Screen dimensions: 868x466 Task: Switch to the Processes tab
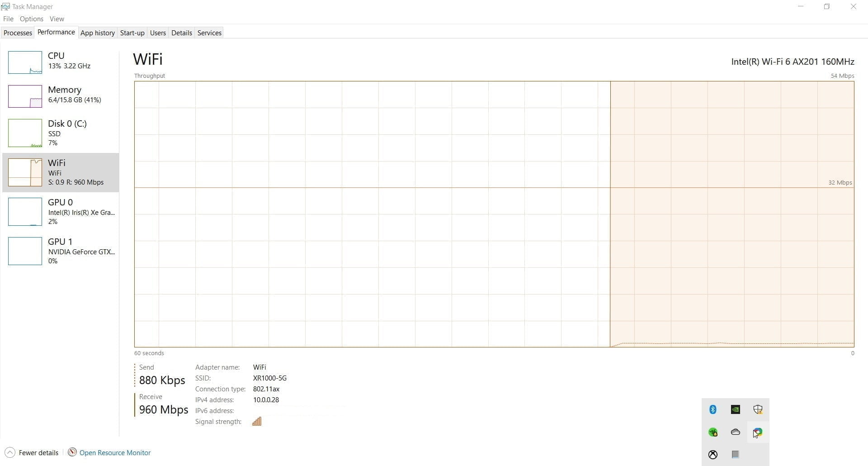coord(18,33)
